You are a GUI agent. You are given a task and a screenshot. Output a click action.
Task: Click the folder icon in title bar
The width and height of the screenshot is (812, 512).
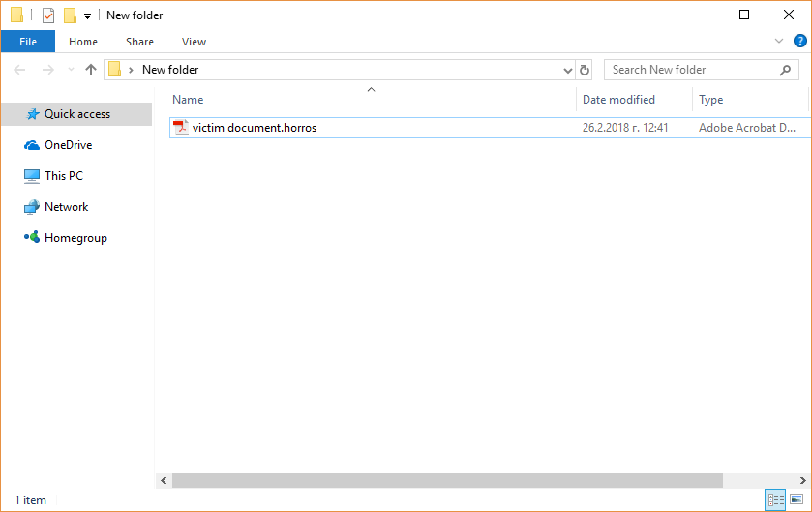(17, 15)
